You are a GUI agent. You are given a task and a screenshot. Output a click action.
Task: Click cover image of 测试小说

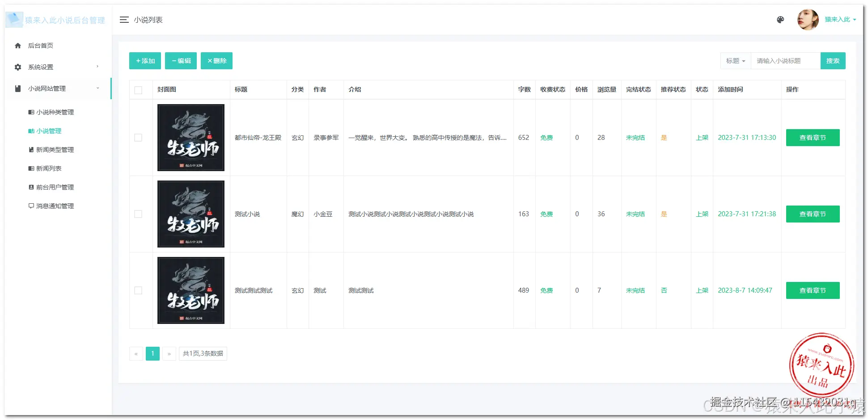[191, 214]
